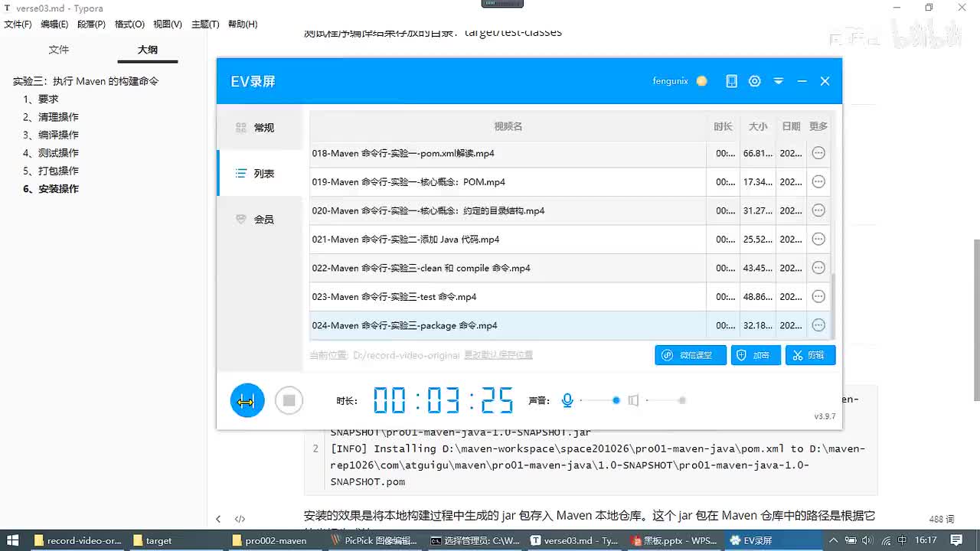Click the 大小 column header
The image size is (980, 551).
pos(757,126)
